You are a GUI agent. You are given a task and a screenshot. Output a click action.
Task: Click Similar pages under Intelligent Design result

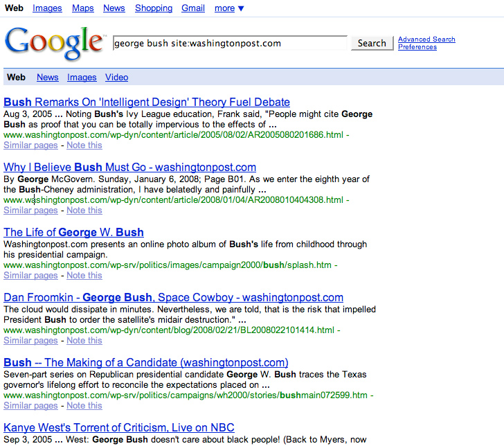tap(30, 145)
